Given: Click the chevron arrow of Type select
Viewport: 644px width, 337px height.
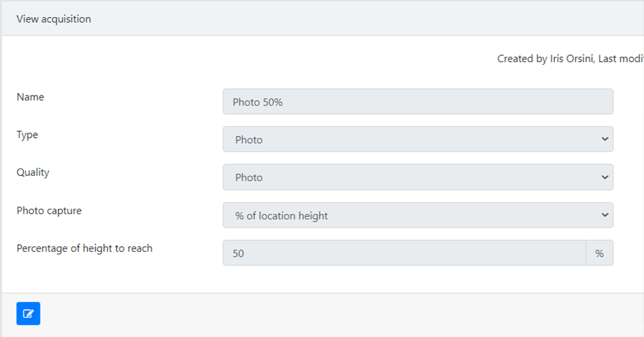Looking at the screenshot, I should pos(604,139).
